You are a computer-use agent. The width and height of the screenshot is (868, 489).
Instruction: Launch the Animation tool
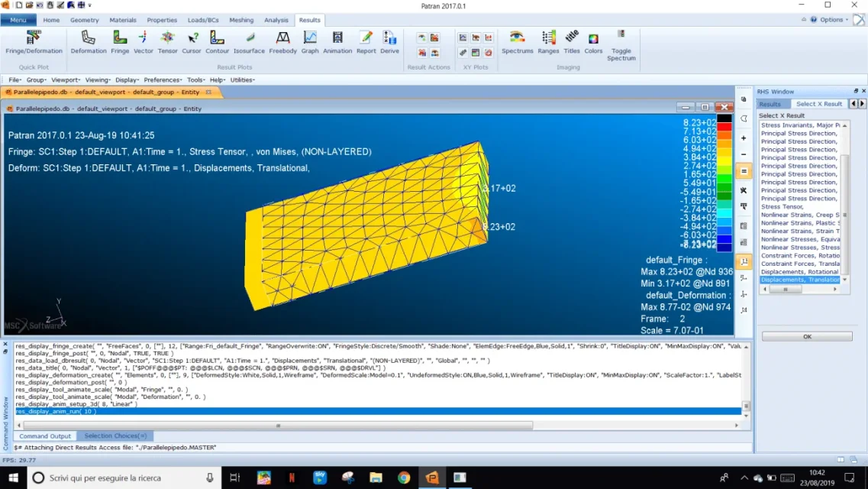[337, 42]
